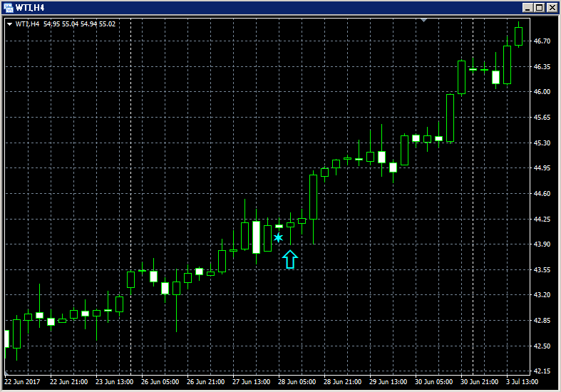Image resolution: width=561 pixels, height=392 pixels.
Task: Click the 30 Jun 05:00 time label
Action: click(x=433, y=381)
